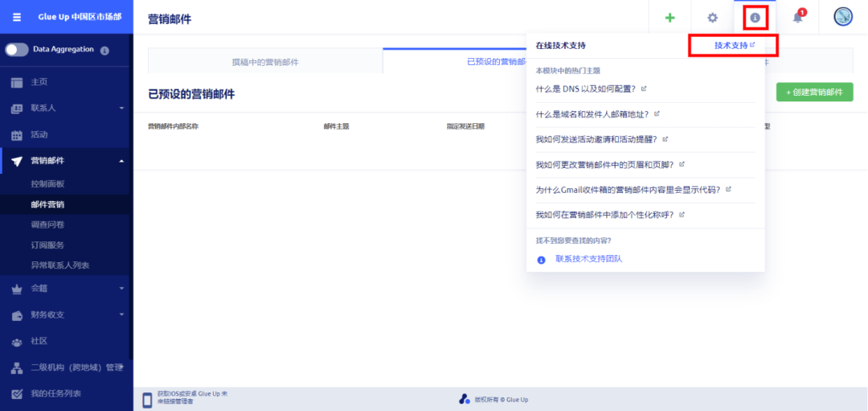868x411 pixels.
Task: Click the 会籍 crown icon
Action: click(x=17, y=289)
